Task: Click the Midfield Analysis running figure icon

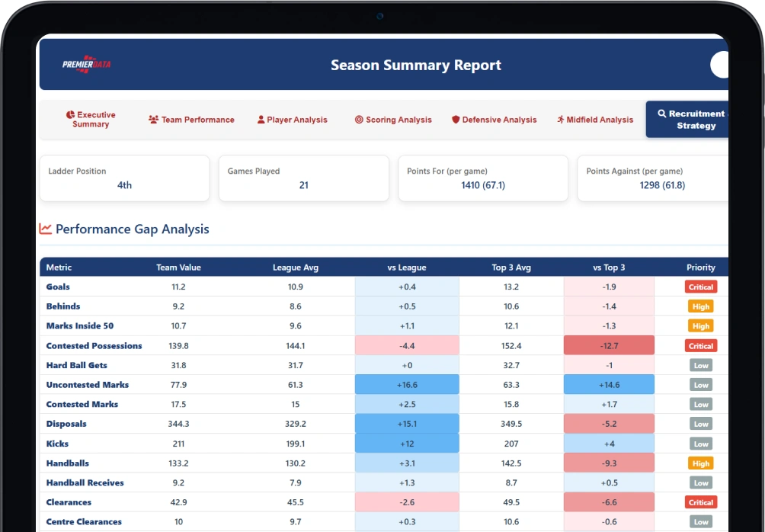Action: point(561,120)
